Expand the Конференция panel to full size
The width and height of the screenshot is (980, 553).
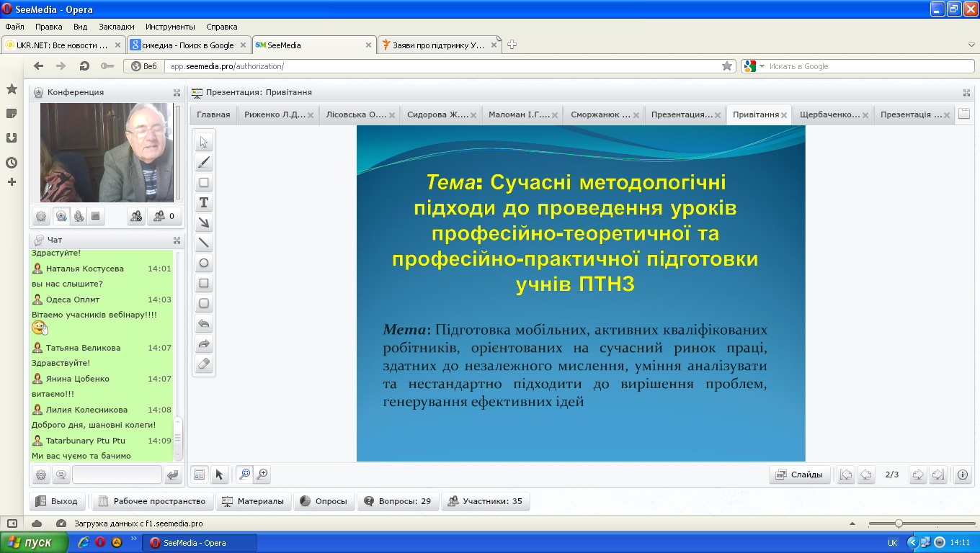pyautogui.click(x=177, y=93)
